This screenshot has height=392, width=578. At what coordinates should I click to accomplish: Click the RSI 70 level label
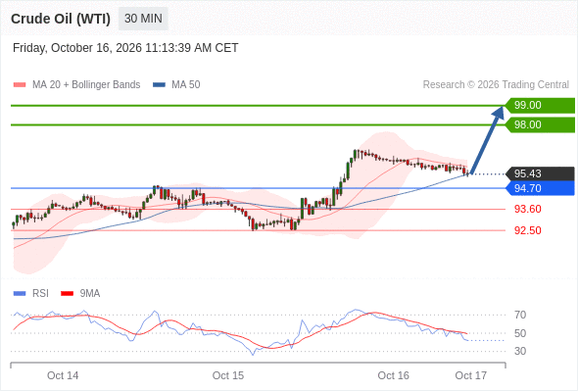click(x=520, y=315)
